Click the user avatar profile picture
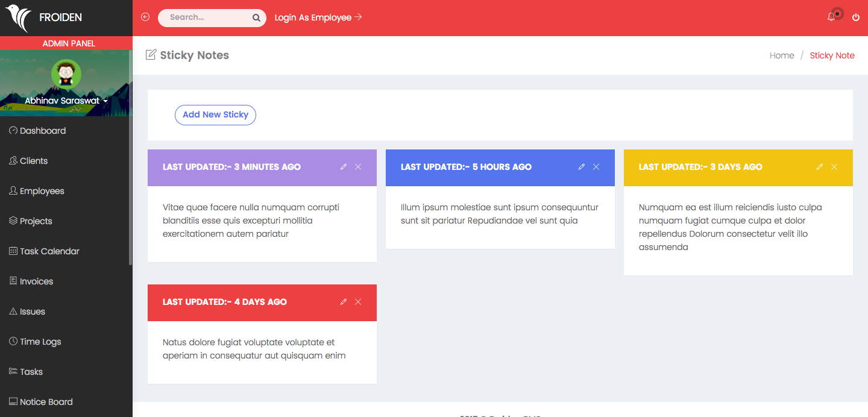This screenshot has height=417, width=868. (x=66, y=74)
